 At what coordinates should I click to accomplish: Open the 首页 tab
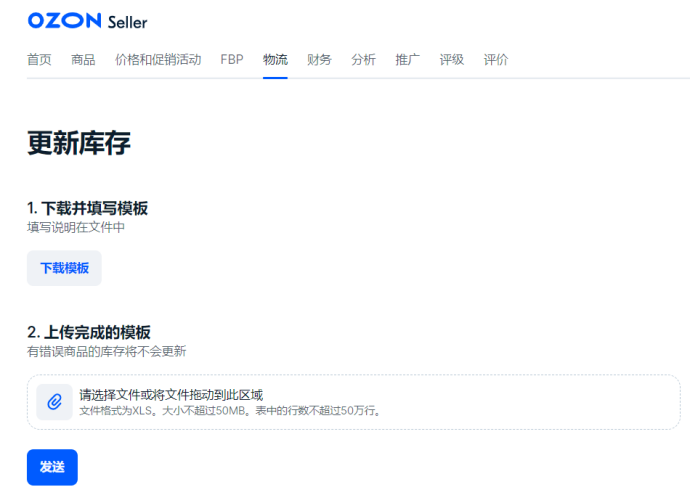pos(39,59)
